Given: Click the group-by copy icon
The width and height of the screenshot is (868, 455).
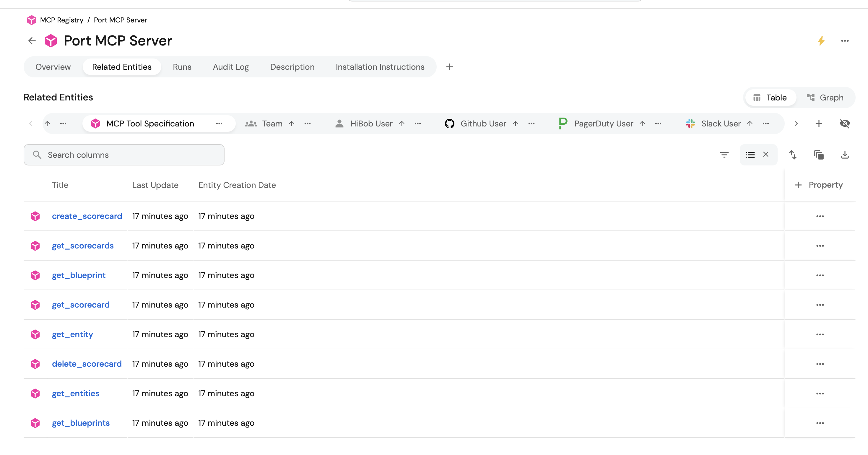Looking at the screenshot, I should [x=819, y=155].
